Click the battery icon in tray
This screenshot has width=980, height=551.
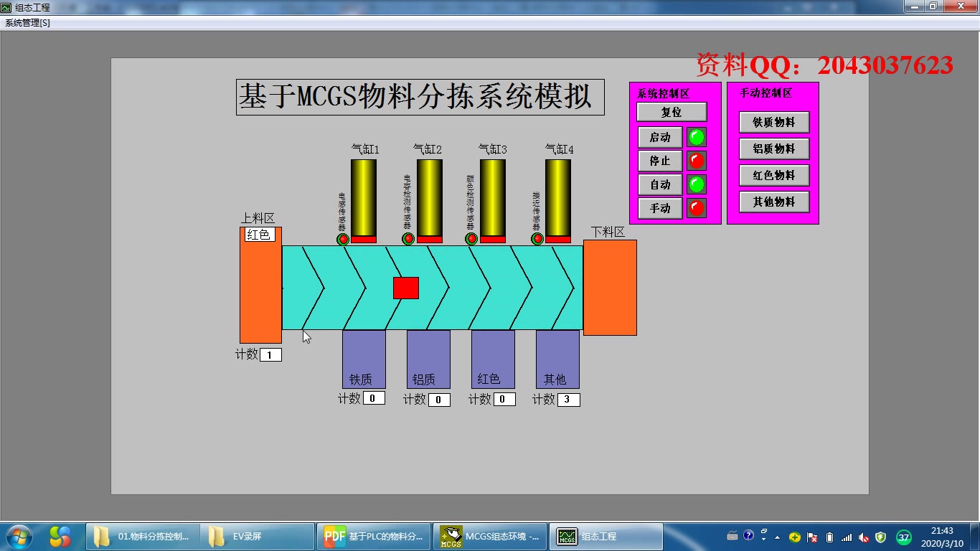click(830, 537)
